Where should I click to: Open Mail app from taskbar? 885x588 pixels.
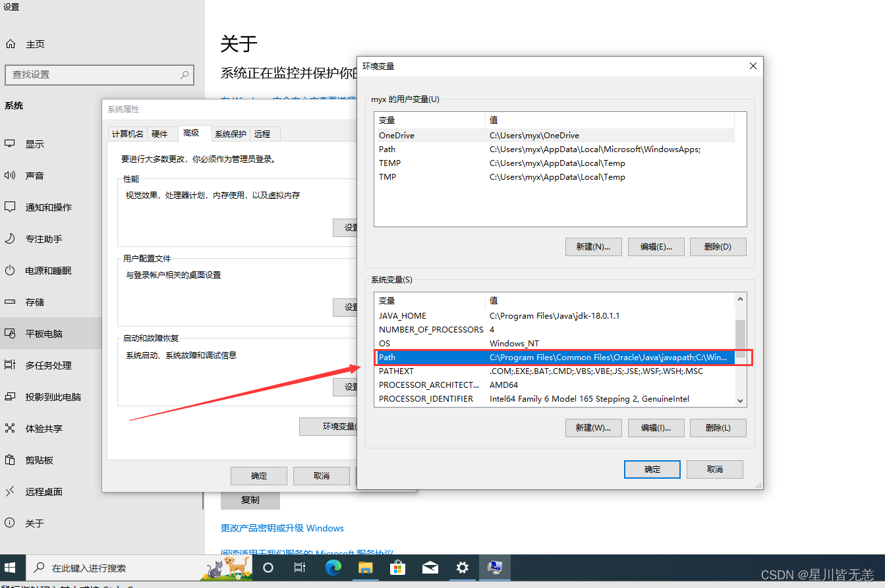[x=430, y=568]
